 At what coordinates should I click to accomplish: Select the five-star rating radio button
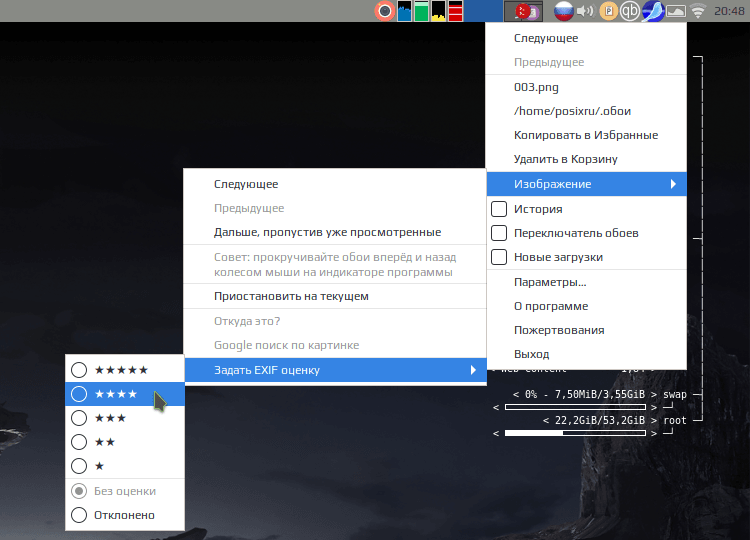click(x=79, y=370)
